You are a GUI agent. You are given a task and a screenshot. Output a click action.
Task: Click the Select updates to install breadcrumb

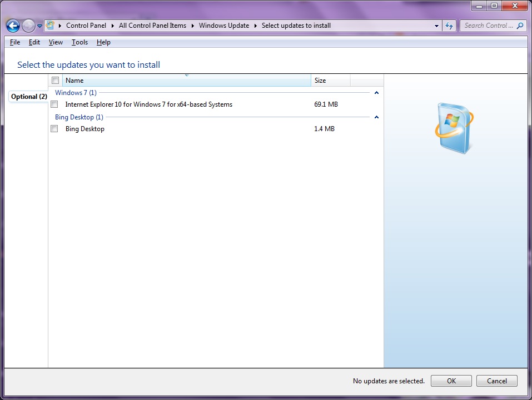pos(296,26)
